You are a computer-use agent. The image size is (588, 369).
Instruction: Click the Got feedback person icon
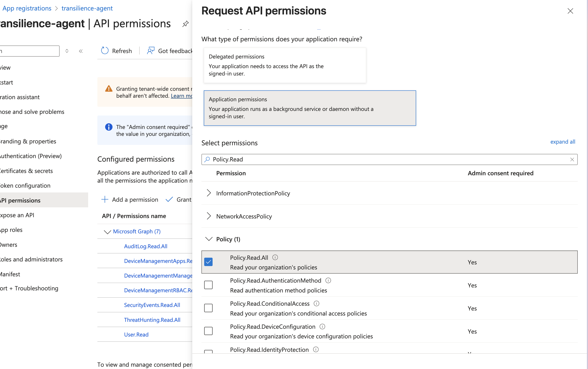[151, 51]
